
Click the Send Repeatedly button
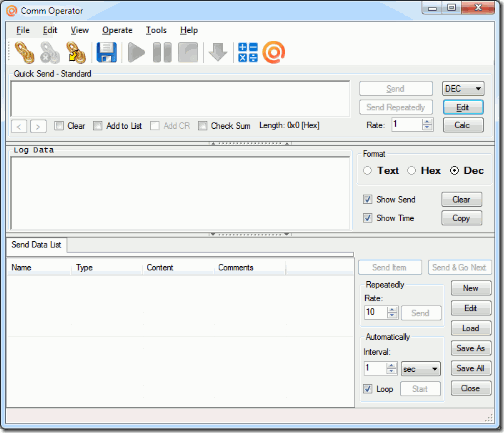pyautogui.click(x=396, y=107)
